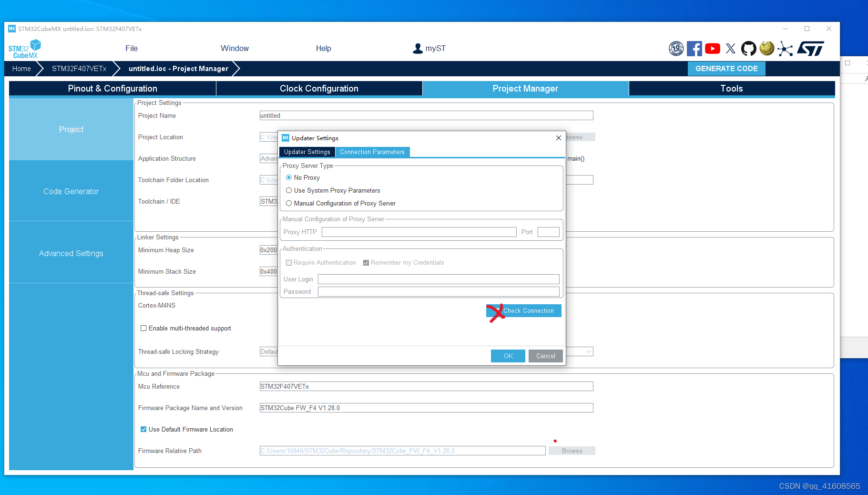Select the No Proxy radio button

point(289,177)
